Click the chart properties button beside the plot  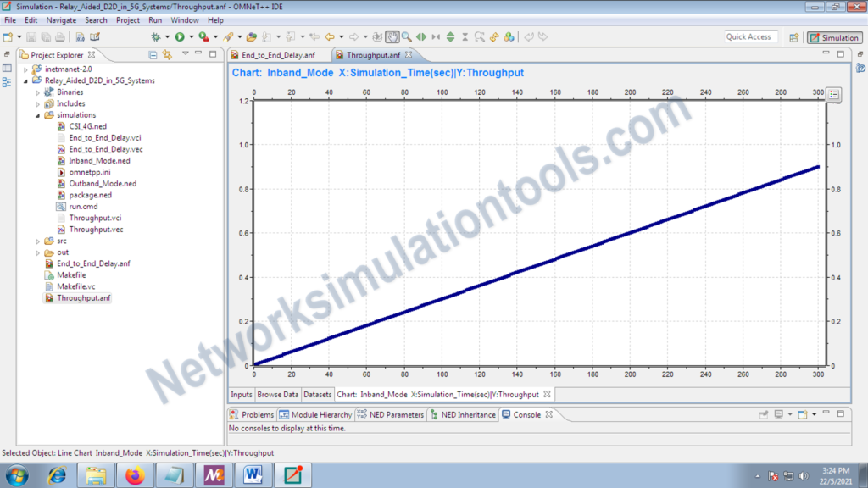[832, 96]
